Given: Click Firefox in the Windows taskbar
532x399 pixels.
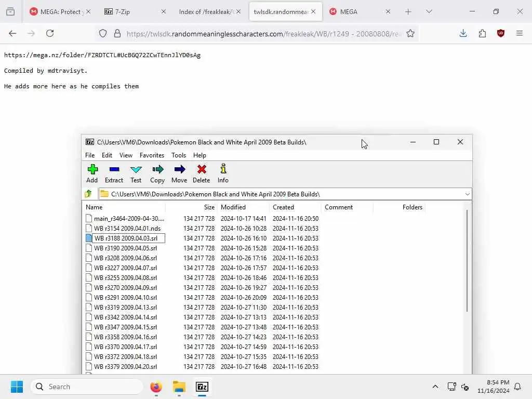Looking at the screenshot, I should 156,387.
